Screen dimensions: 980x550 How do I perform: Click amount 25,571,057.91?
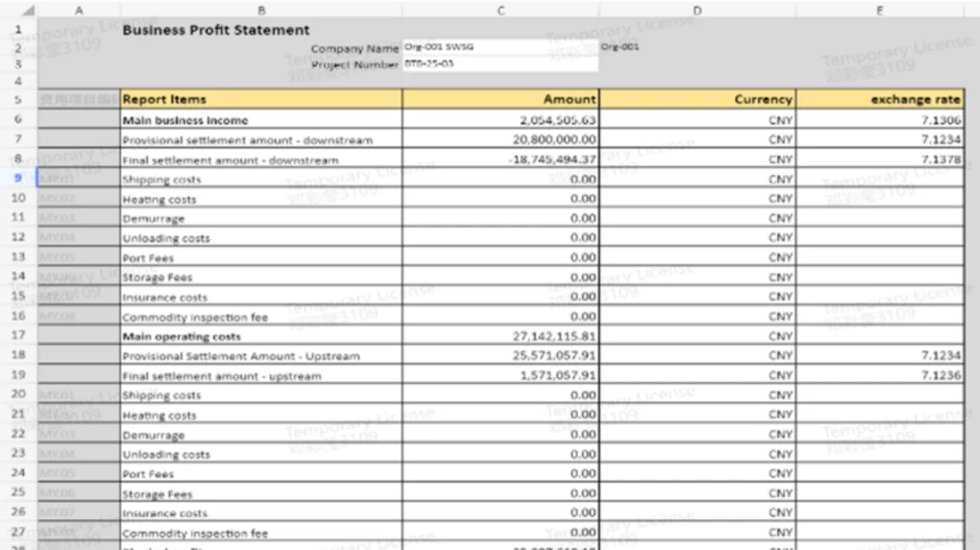pyautogui.click(x=501, y=356)
